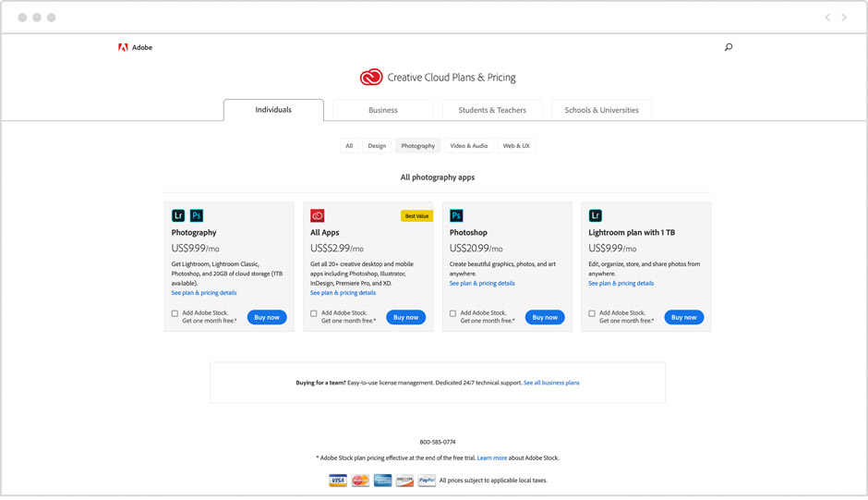
Task: Open the Students & Teachers tab
Action: (492, 110)
